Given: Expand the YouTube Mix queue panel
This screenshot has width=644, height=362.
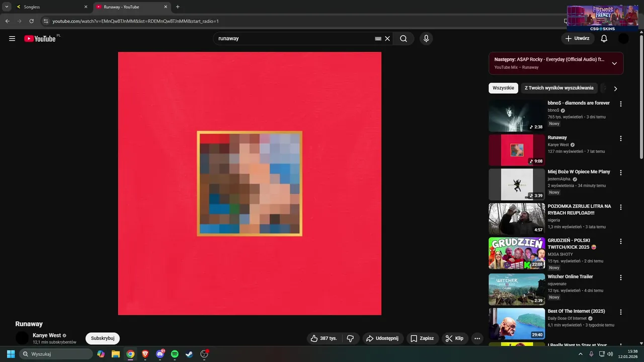Looking at the screenshot, I should (x=614, y=63).
